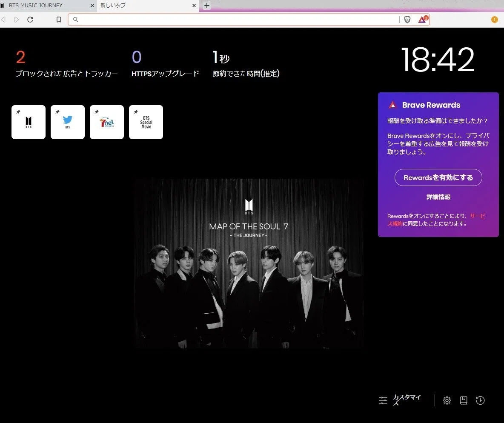The width and height of the screenshot is (504, 423).
Task: Open history clock icon at bottom
Action: coord(480,400)
